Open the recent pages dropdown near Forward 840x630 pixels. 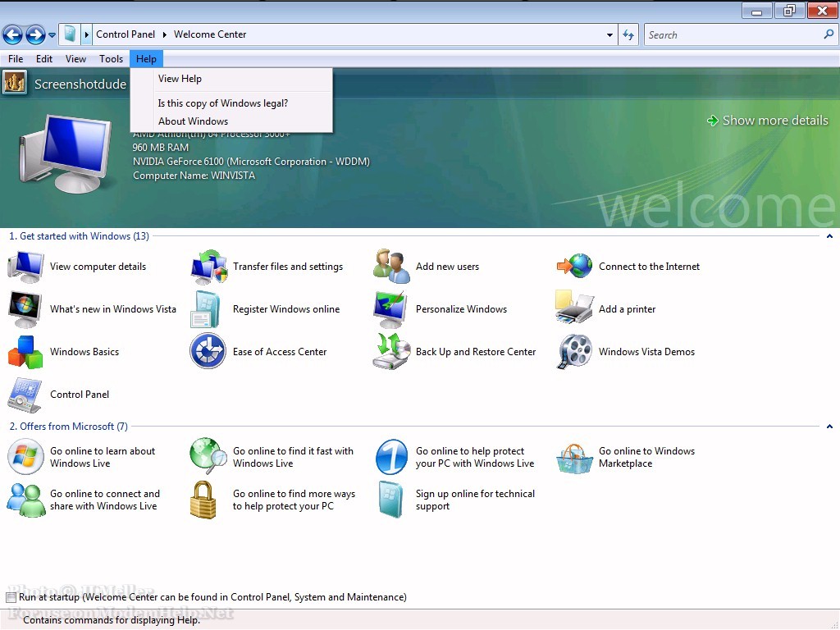(52, 35)
